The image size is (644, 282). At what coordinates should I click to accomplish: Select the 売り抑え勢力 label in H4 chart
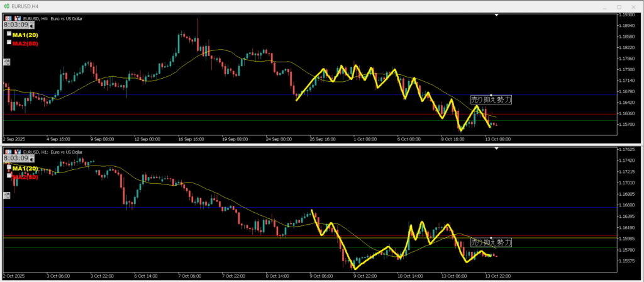491,99
